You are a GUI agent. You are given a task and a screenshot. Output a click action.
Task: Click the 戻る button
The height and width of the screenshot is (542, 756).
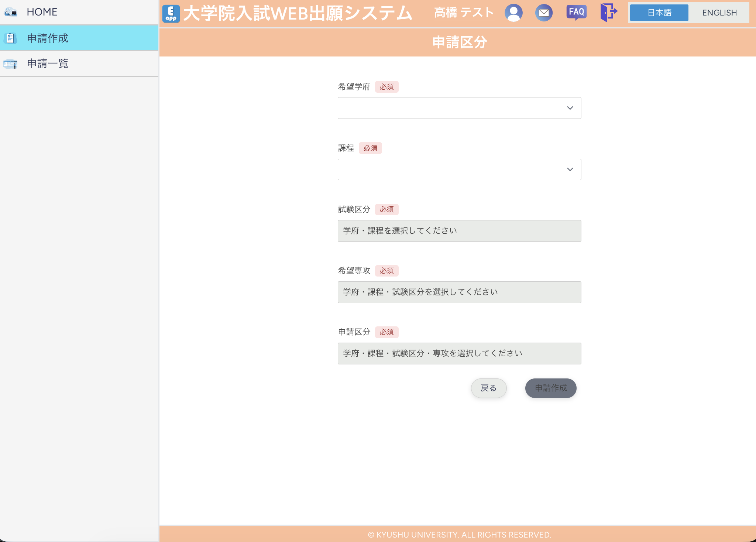point(489,388)
